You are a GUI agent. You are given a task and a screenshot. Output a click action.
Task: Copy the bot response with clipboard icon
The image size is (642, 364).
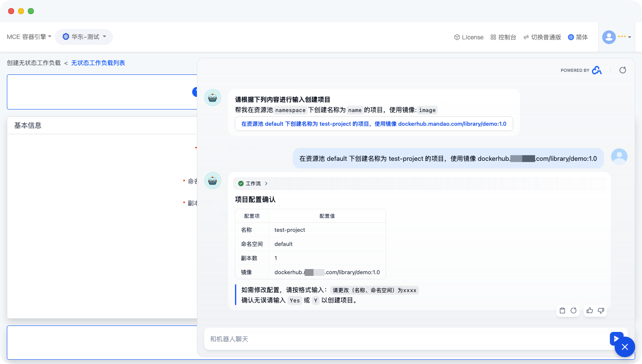click(x=562, y=311)
